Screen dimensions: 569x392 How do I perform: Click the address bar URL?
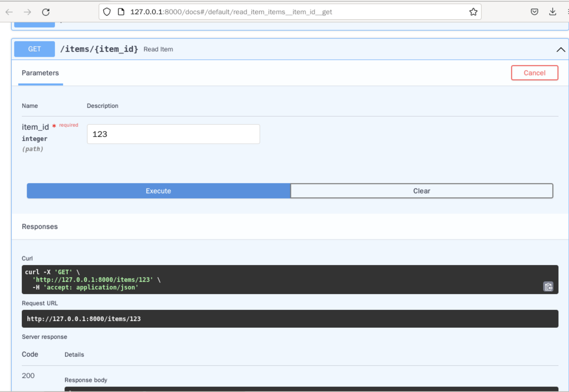pyautogui.click(x=231, y=12)
